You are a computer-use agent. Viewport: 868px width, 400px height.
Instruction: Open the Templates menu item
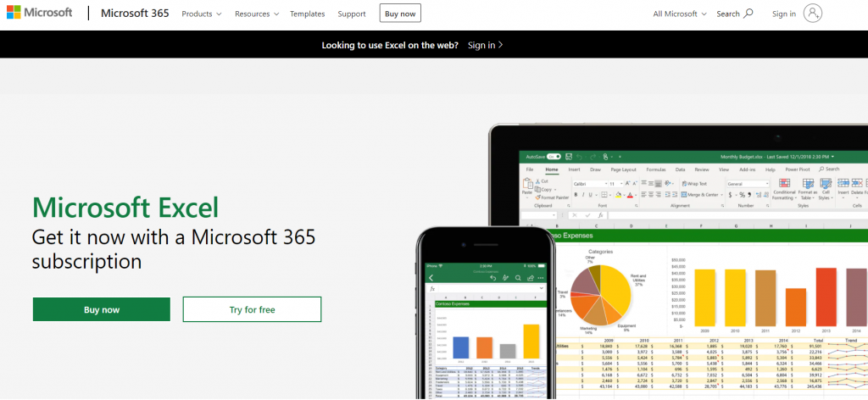pos(307,14)
